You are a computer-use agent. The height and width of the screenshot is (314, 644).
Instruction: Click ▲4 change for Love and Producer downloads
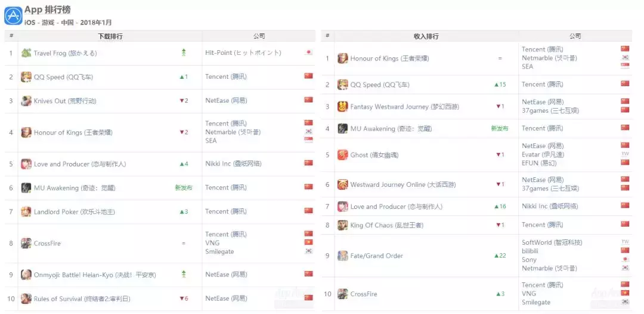(184, 164)
